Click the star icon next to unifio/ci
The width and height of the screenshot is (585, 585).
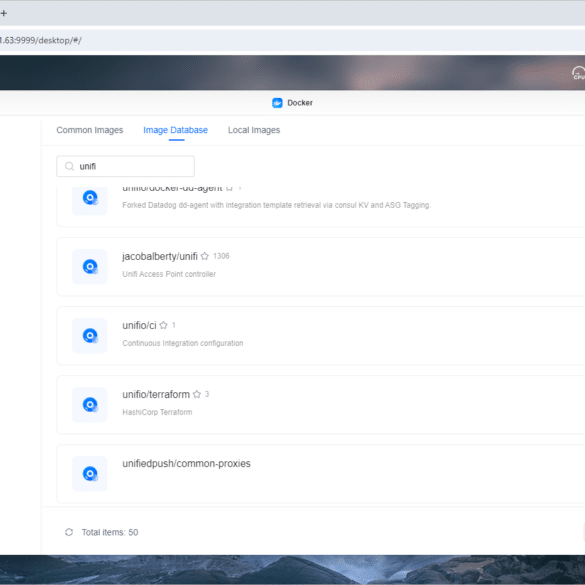(163, 325)
